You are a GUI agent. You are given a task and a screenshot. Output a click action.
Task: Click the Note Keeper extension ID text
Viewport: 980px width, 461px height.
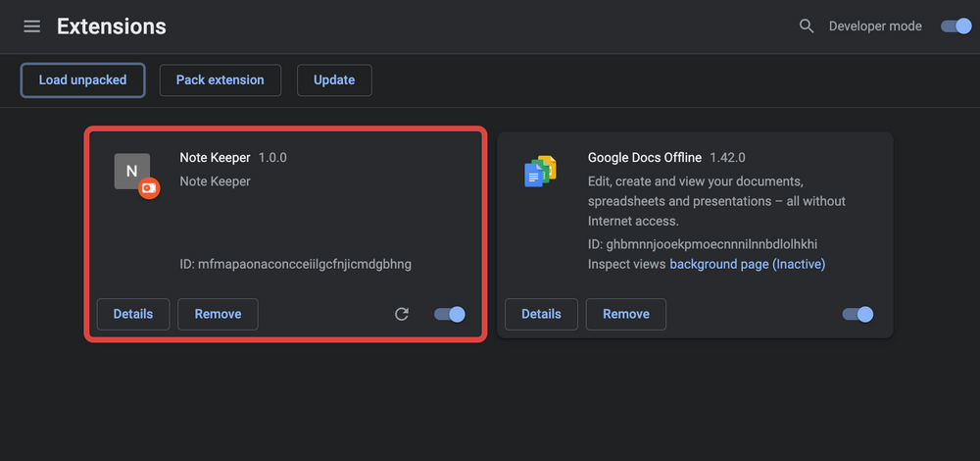tap(296, 265)
